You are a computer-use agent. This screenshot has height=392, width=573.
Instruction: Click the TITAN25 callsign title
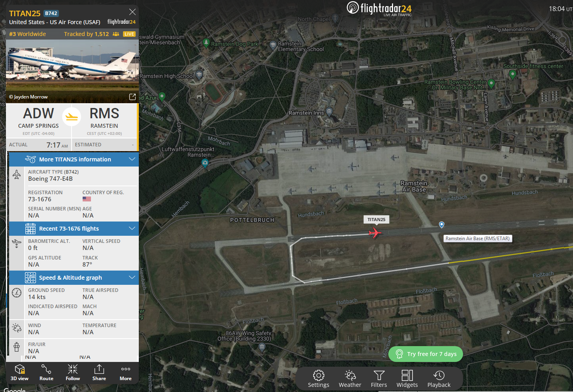pos(25,13)
